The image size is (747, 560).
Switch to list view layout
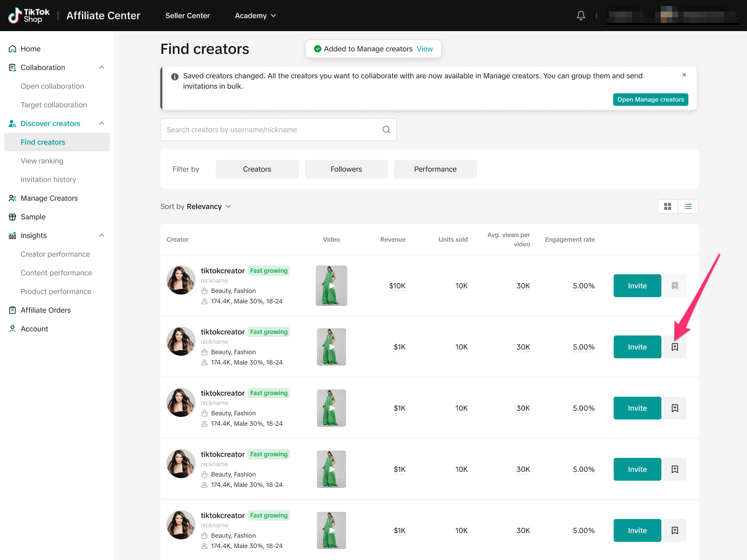click(x=688, y=206)
